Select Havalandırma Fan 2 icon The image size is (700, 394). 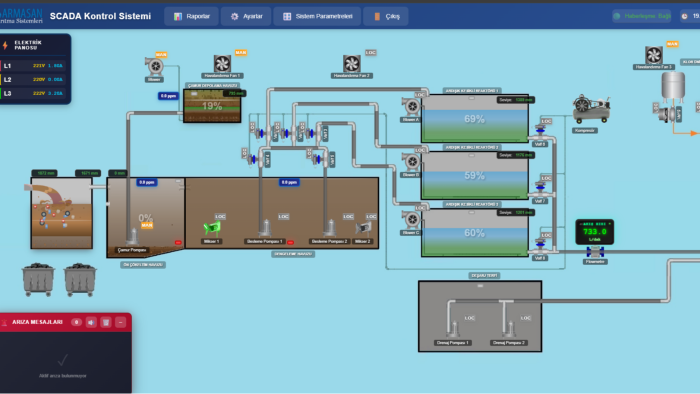[352, 63]
